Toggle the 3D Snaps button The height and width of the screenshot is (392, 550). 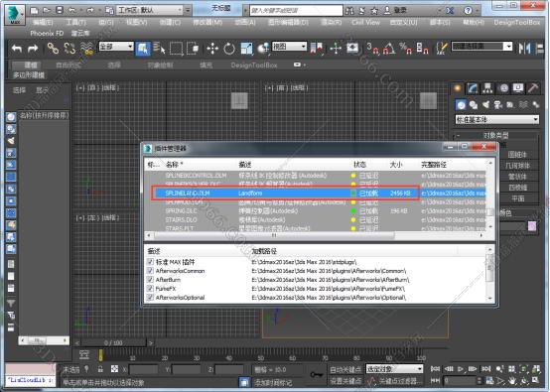(x=373, y=48)
